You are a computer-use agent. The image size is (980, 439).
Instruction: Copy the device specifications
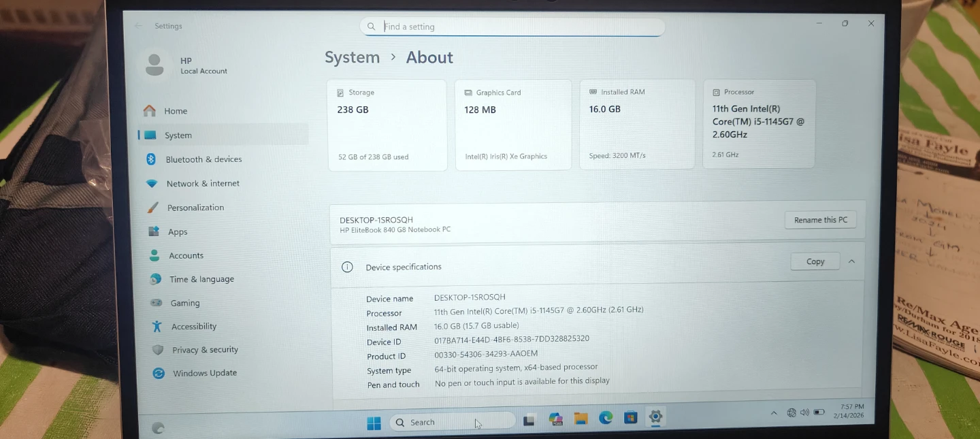pos(815,261)
